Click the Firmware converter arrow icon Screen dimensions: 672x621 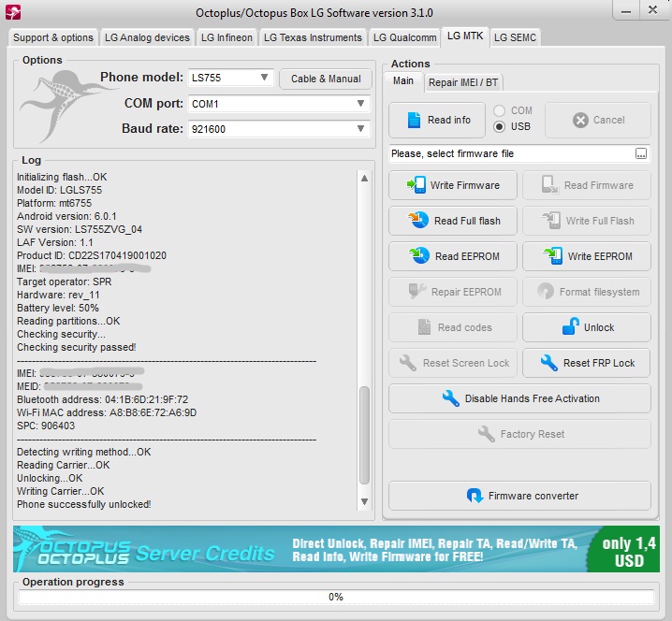475,496
